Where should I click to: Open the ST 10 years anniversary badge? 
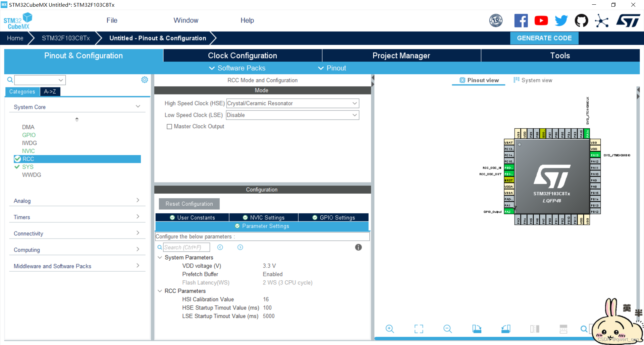coord(496,20)
